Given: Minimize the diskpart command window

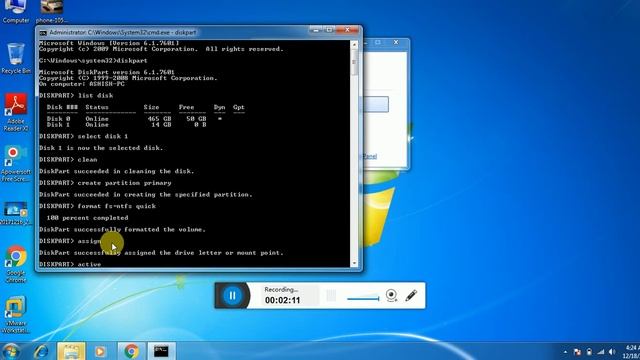Looking at the screenshot, I should point(316,30).
